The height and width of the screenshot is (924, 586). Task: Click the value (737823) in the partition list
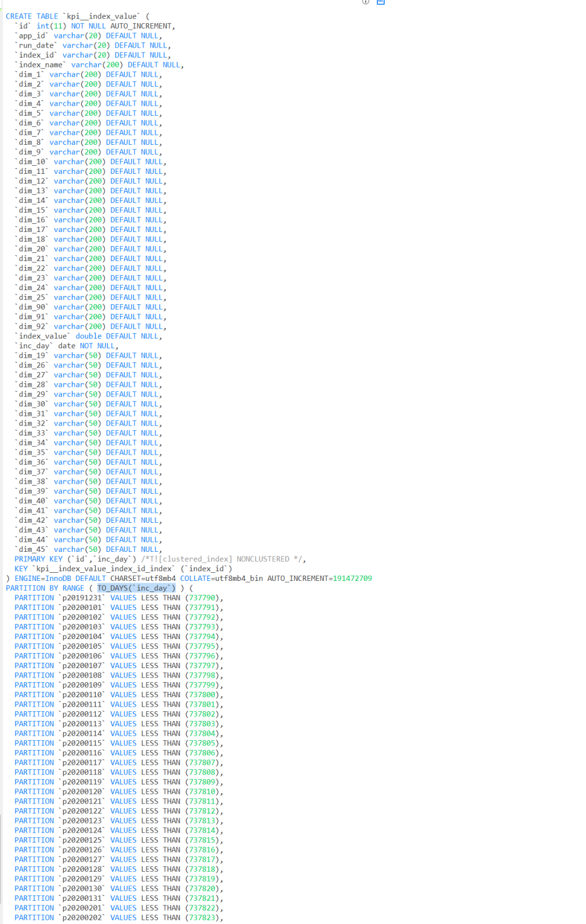tap(202, 918)
